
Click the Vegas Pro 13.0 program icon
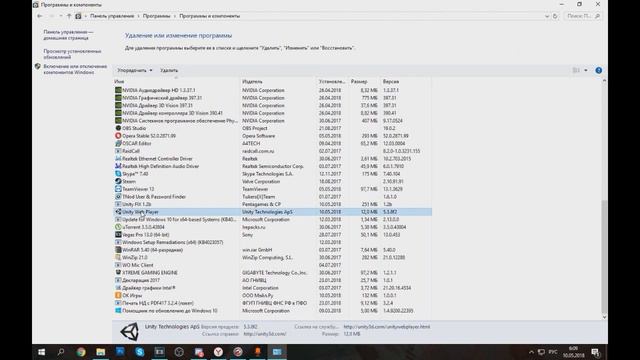click(118, 235)
